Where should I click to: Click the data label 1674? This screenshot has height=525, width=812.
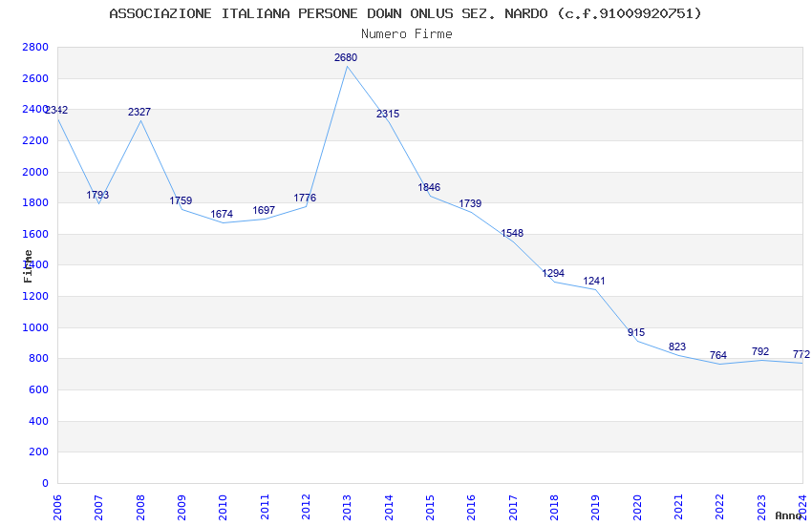click(222, 214)
